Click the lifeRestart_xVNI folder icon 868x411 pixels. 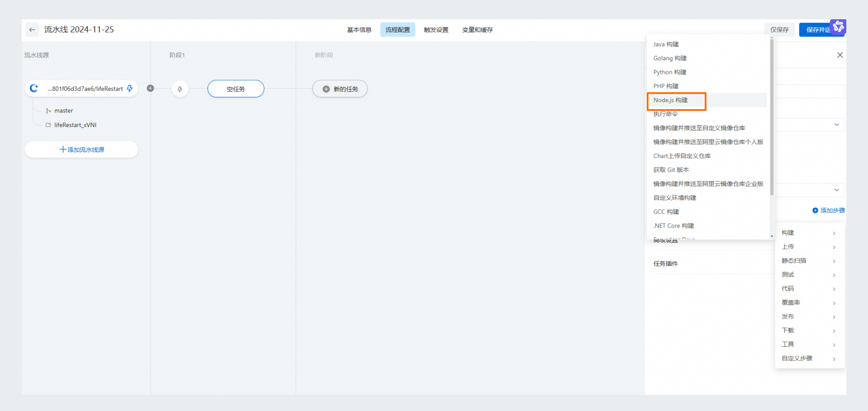click(x=48, y=125)
